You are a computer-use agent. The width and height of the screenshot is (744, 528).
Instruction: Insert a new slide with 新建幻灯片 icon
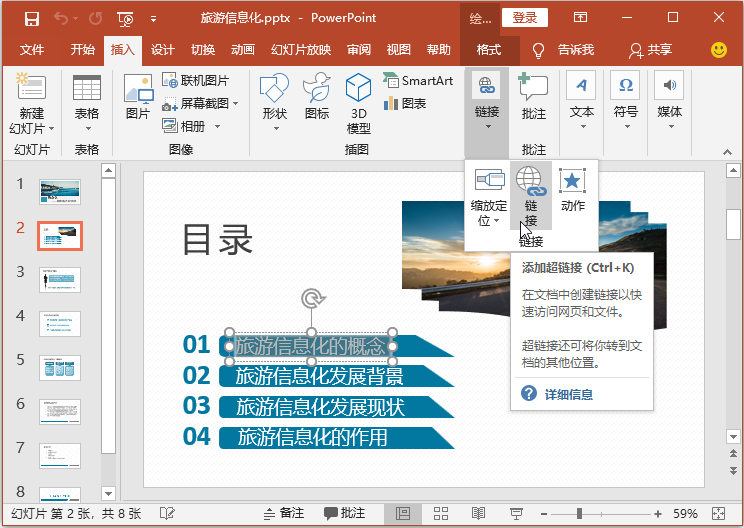coord(30,87)
